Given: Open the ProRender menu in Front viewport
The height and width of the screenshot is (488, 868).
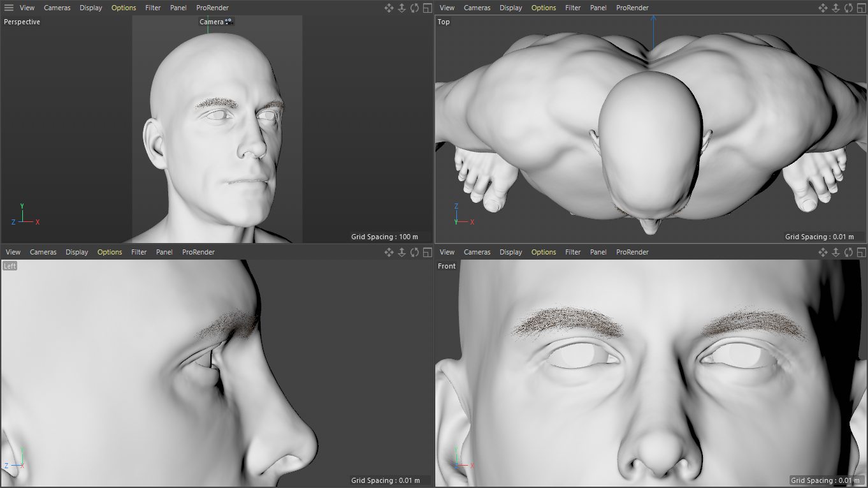Looking at the screenshot, I should pos(632,252).
